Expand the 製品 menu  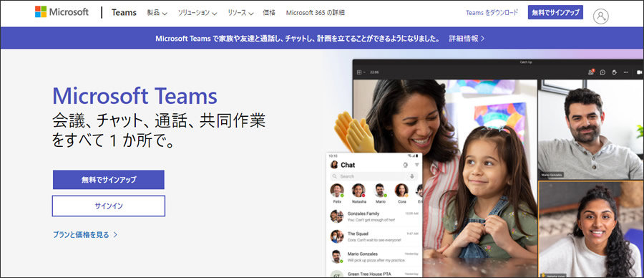(157, 13)
